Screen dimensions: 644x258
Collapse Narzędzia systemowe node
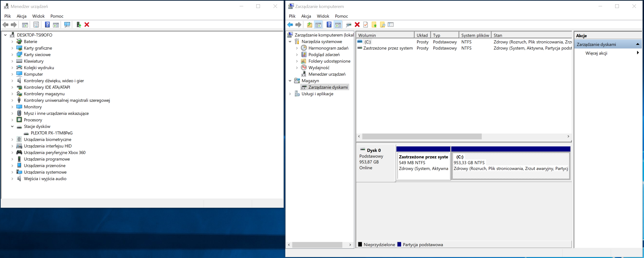pos(290,42)
